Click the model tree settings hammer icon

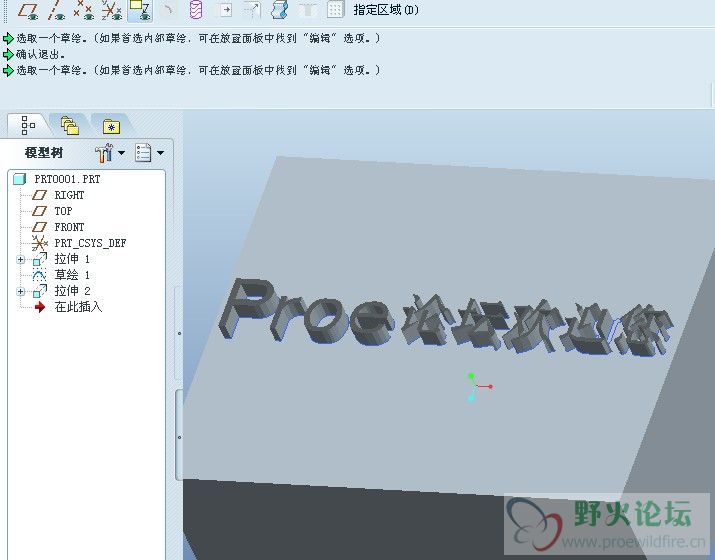pos(104,153)
